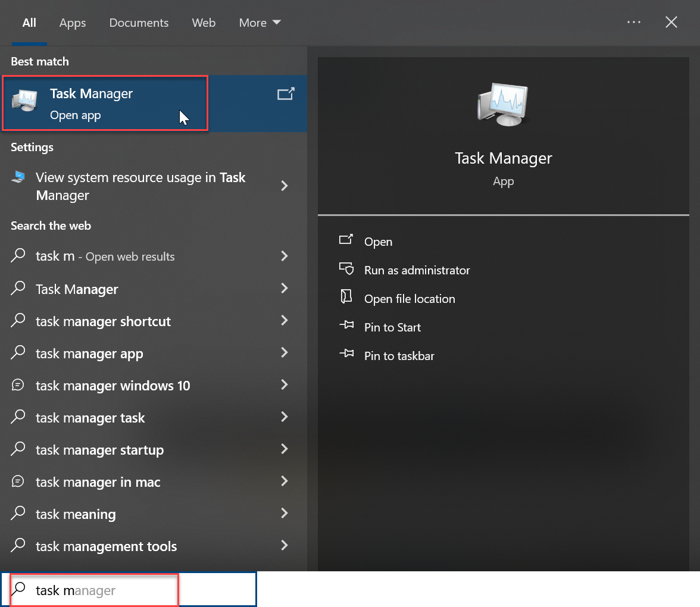Select 'Task Manager' web suggestion
This screenshot has width=700, height=607.
pyautogui.click(x=154, y=289)
